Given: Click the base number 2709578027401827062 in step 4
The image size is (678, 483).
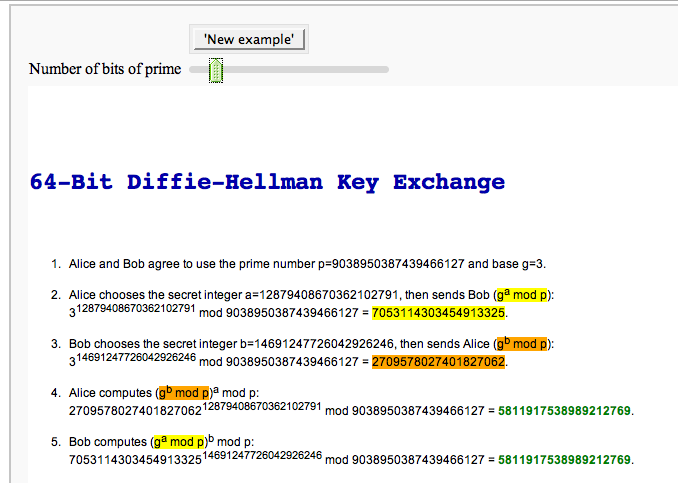Looking at the screenshot, I should [x=136, y=412].
